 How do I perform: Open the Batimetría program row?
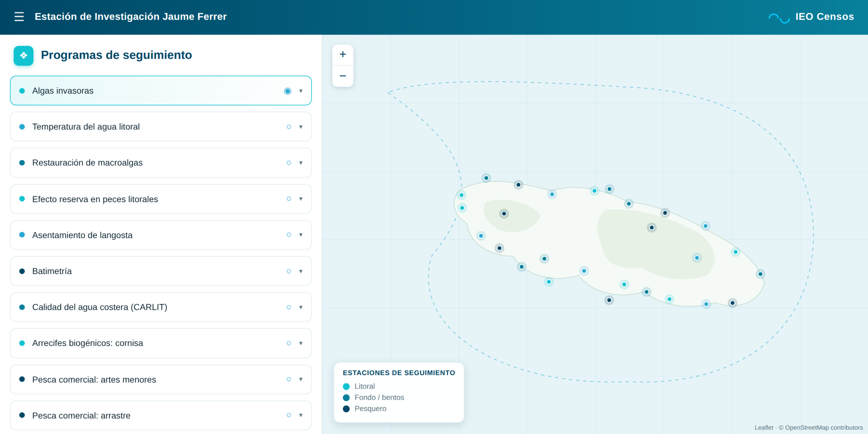click(x=161, y=271)
